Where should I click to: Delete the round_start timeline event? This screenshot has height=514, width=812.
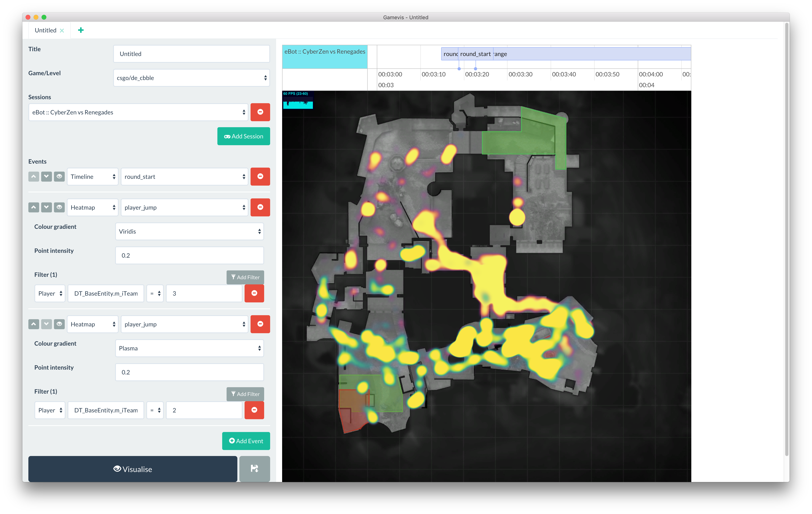point(260,177)
